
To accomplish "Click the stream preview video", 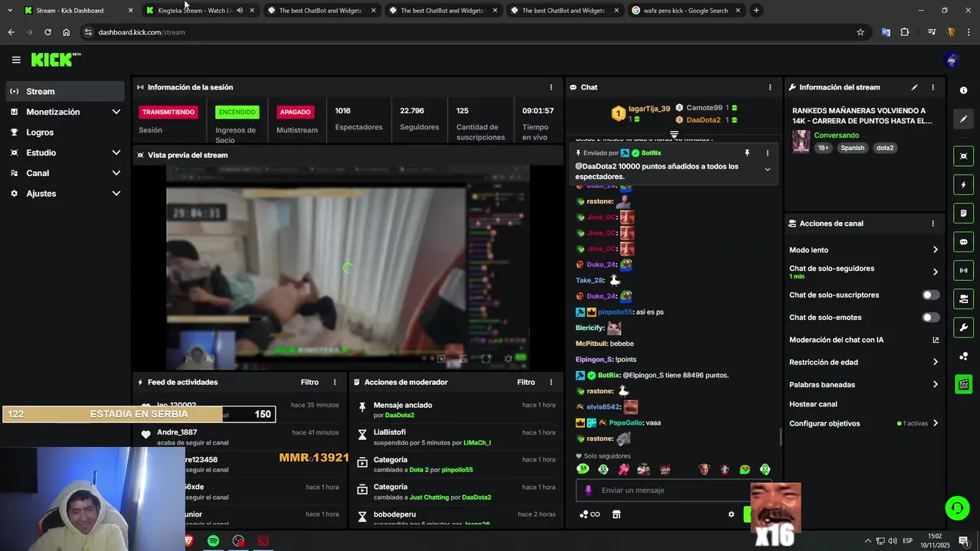I will [348, 267].
